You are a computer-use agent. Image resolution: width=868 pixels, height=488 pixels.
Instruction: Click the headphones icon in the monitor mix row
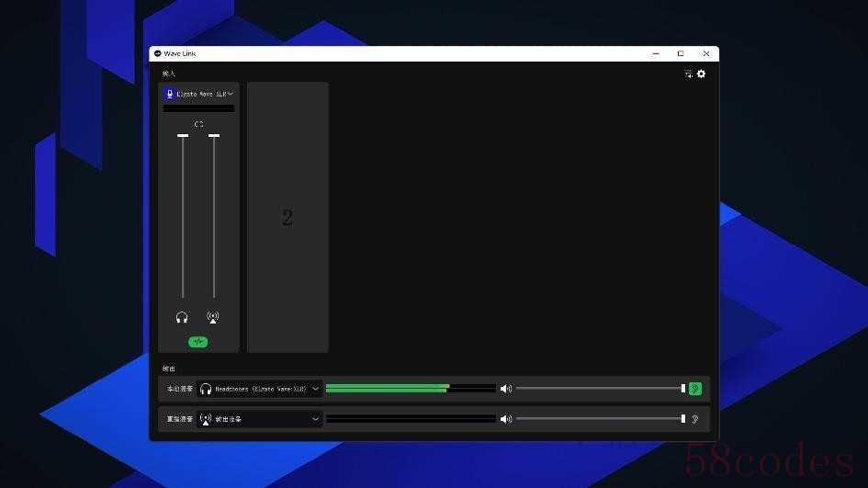206,389
